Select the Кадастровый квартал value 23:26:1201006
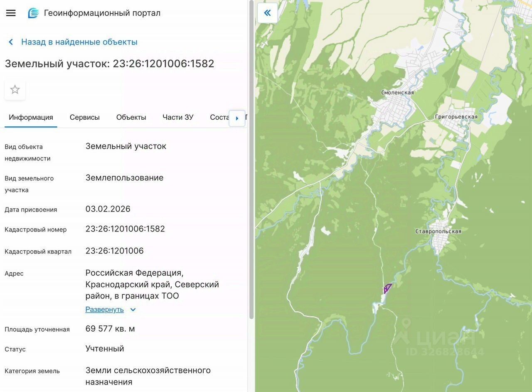Viewport: 532px width, 392px height. pyautogui.click(x=115, y=251)
